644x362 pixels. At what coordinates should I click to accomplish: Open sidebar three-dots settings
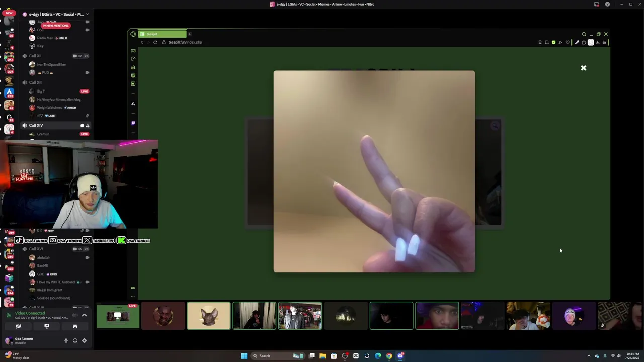(x=133, y=296)
